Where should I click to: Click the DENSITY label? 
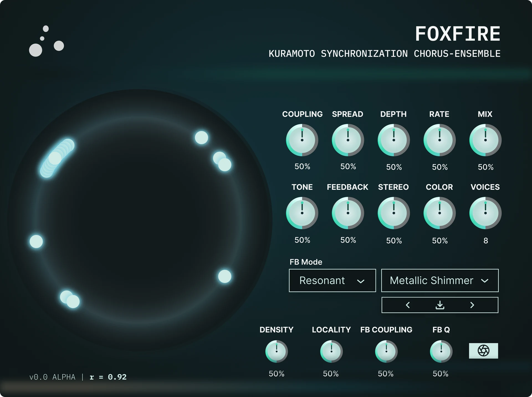(x=277, y=330)
